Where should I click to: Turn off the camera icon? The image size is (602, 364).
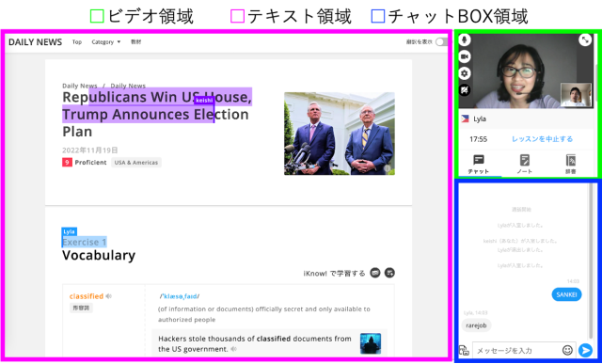point(465,56)
